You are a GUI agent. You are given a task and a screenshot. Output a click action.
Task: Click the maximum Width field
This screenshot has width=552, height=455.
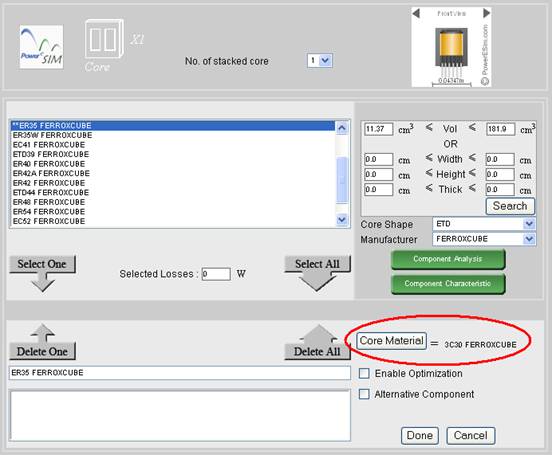[x=500, y=160]
